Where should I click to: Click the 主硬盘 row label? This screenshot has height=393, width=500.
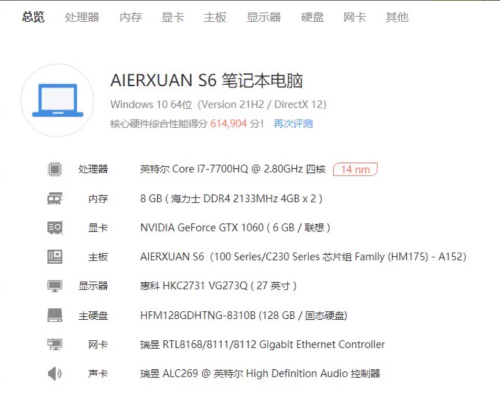[x=93, y=315]
